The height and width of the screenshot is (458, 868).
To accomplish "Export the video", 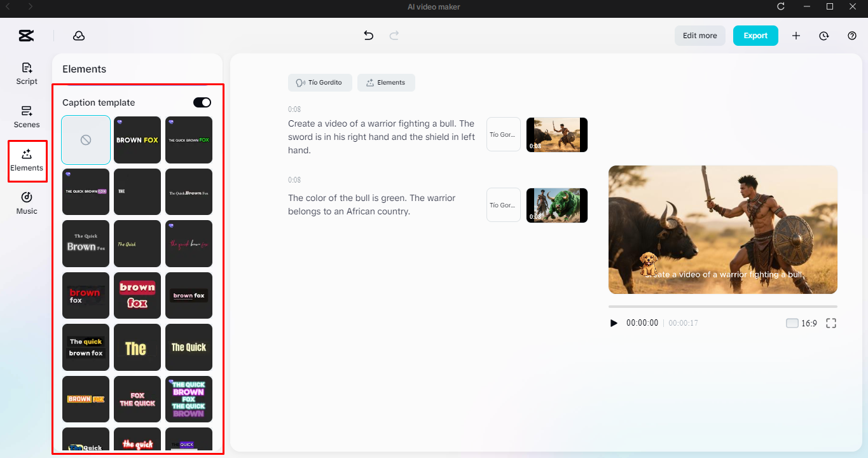I will [x=755, y=36].
